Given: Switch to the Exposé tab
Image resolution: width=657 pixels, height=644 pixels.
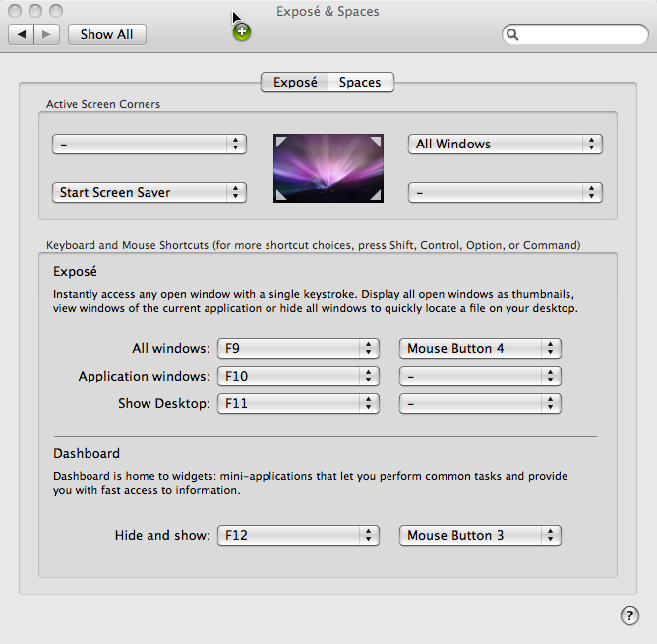Looking at the screenshot, I should 294,83.
